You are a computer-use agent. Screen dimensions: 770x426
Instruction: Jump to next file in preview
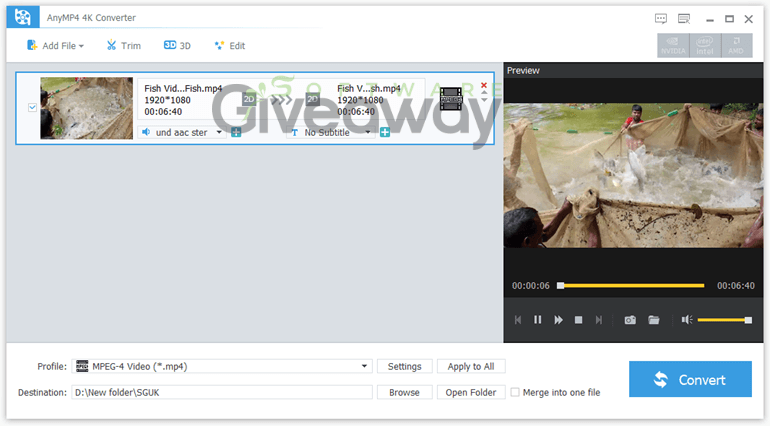point(599,320)
